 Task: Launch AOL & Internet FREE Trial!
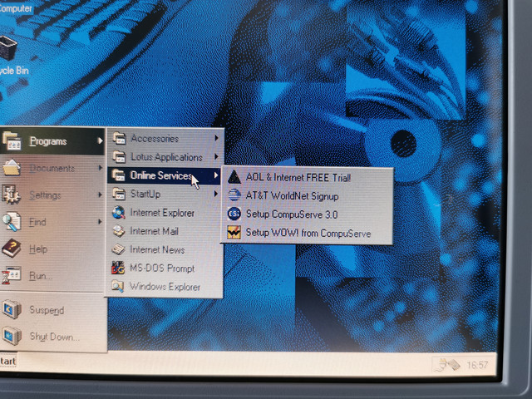point(307,177)
